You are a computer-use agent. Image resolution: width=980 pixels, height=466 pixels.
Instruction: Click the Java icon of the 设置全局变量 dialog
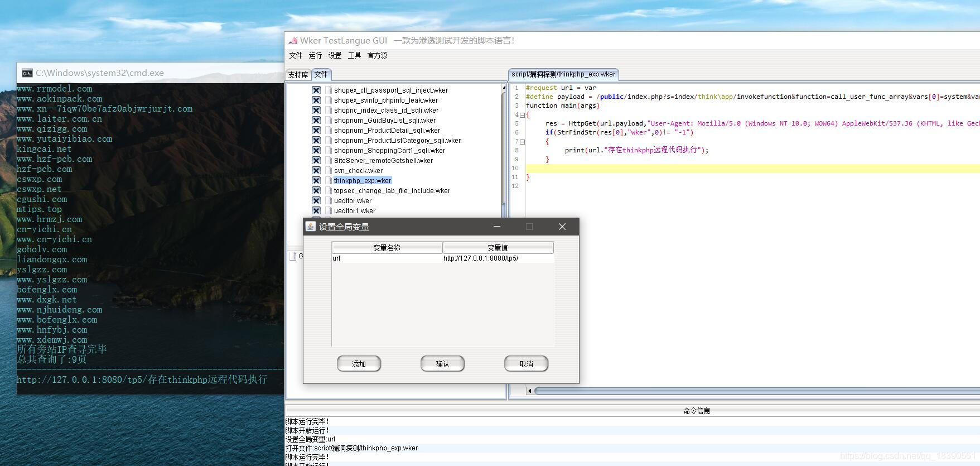(311, 226)
